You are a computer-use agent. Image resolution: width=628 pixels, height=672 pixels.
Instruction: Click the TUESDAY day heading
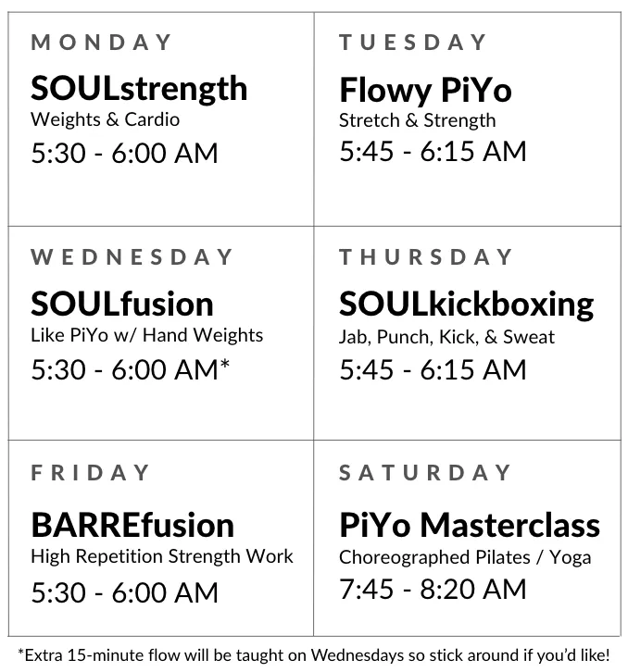pos(413,43)
